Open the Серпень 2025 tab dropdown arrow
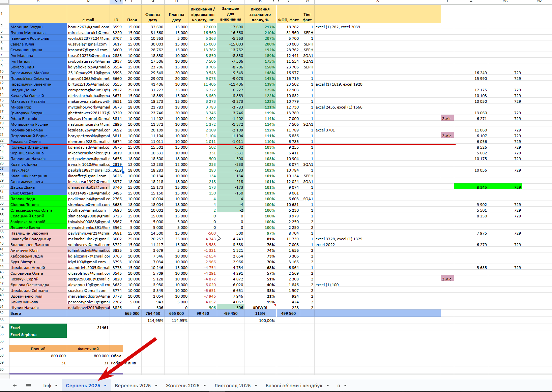Viewport: 552px width, 392px height. 105,386
